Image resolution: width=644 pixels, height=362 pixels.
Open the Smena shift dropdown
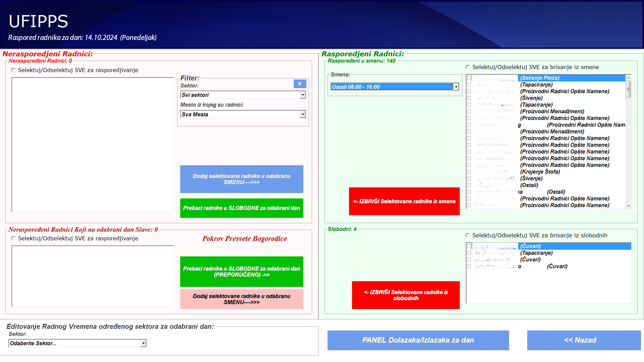(456, 87)
